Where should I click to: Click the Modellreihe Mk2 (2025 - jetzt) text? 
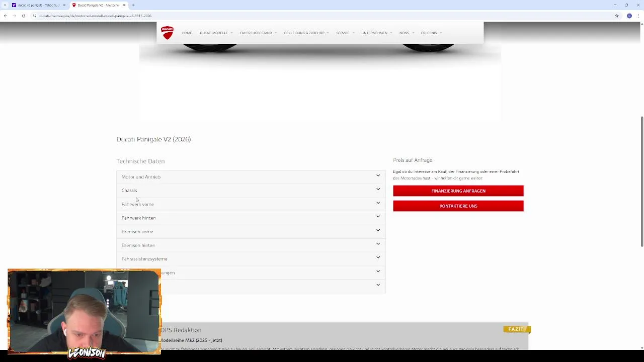pos(191,340)
